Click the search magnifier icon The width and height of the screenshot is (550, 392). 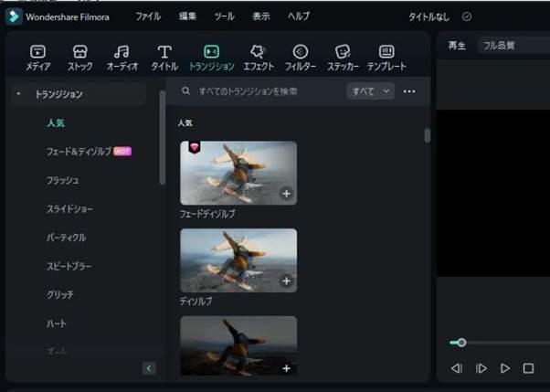185,91
